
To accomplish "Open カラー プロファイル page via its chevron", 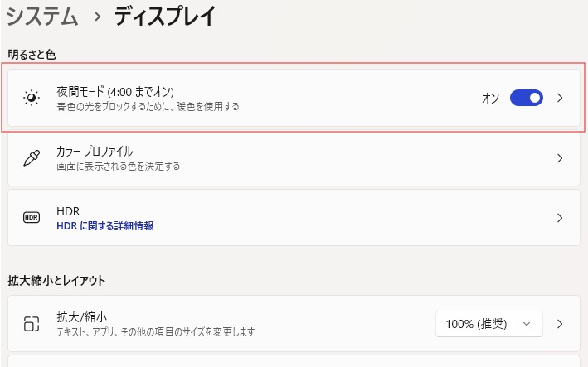I will point(560,158).
